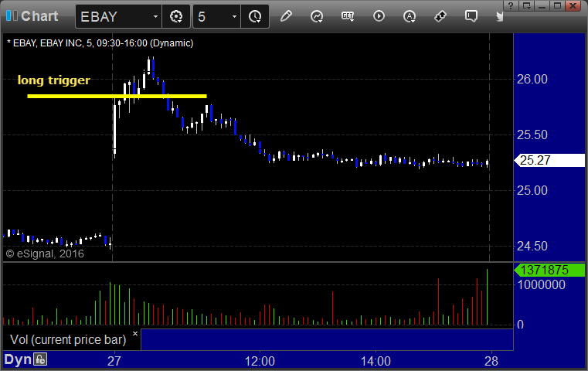This screenshot has height=371, width=588.
Task: Toggle the lock icon beside Dyn
Action: (x=40, y=359)
